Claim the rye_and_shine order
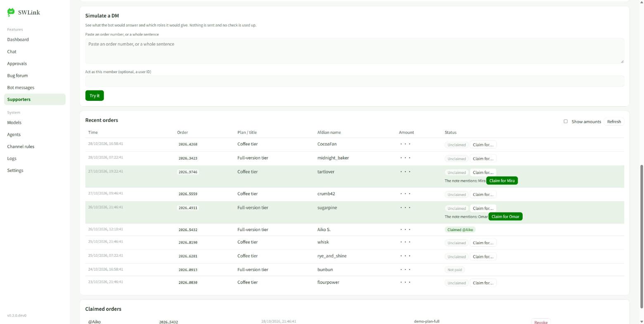Screen dimensions: 644x324 click(483, 257)
